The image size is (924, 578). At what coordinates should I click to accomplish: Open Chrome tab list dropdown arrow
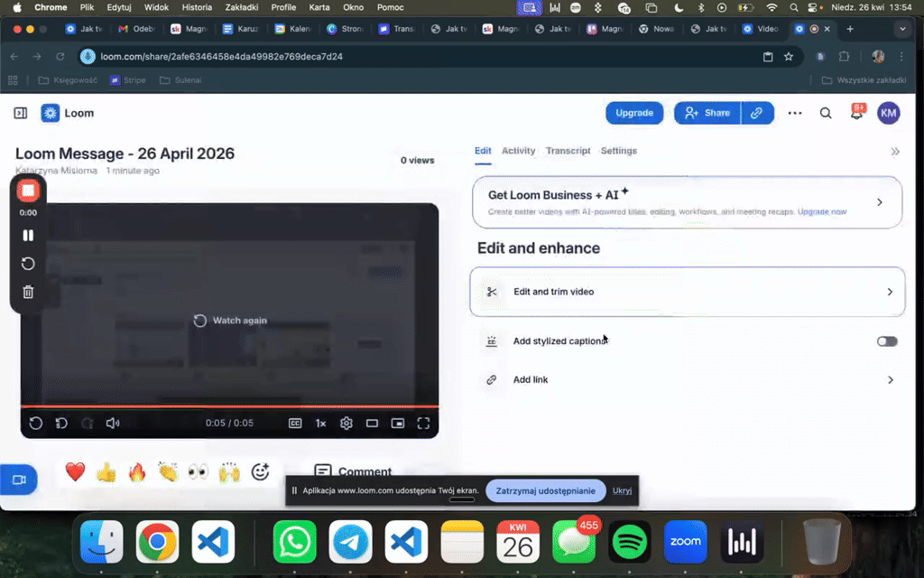tap(902, 28)
